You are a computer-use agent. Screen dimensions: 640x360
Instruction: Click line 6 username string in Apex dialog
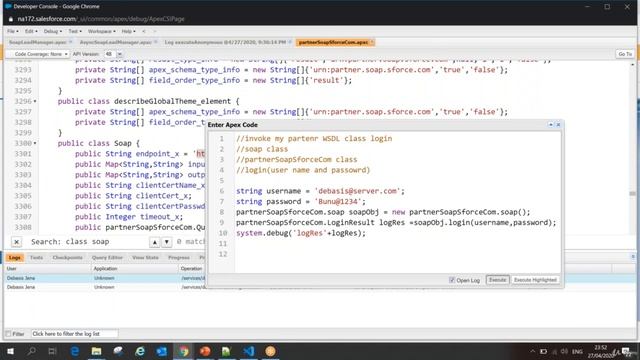(320, 191)
